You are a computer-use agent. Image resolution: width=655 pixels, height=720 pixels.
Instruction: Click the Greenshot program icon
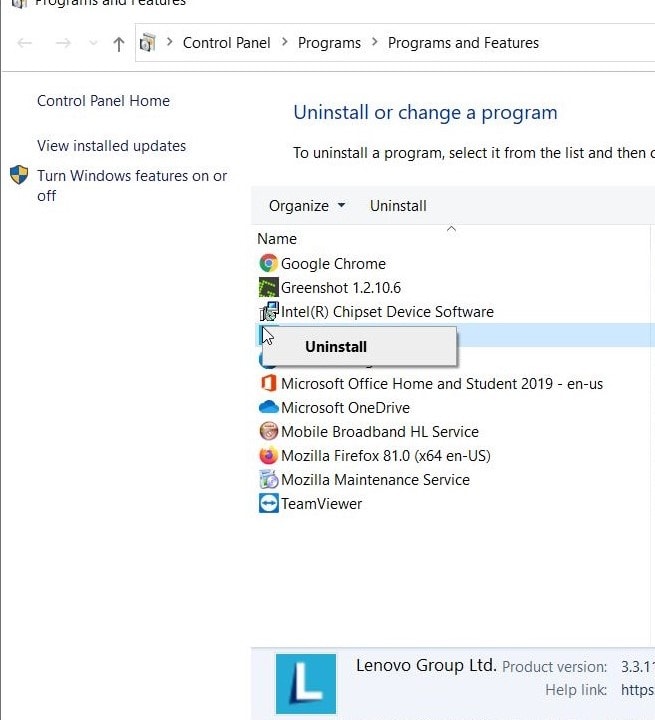(x=268, y=287)
